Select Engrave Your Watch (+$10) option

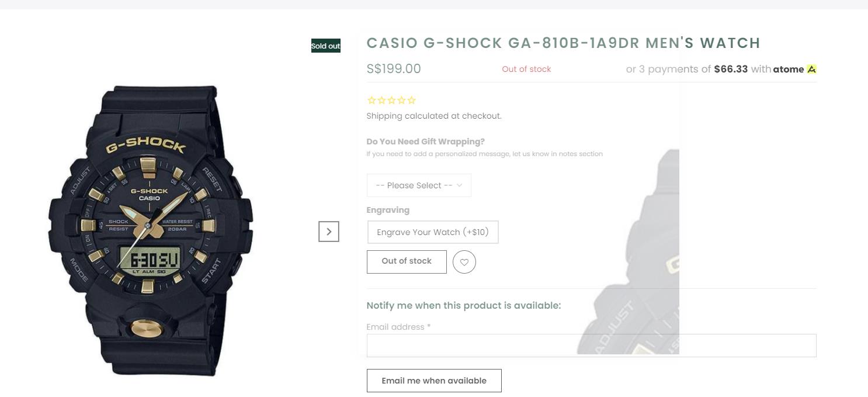point(433,232)
